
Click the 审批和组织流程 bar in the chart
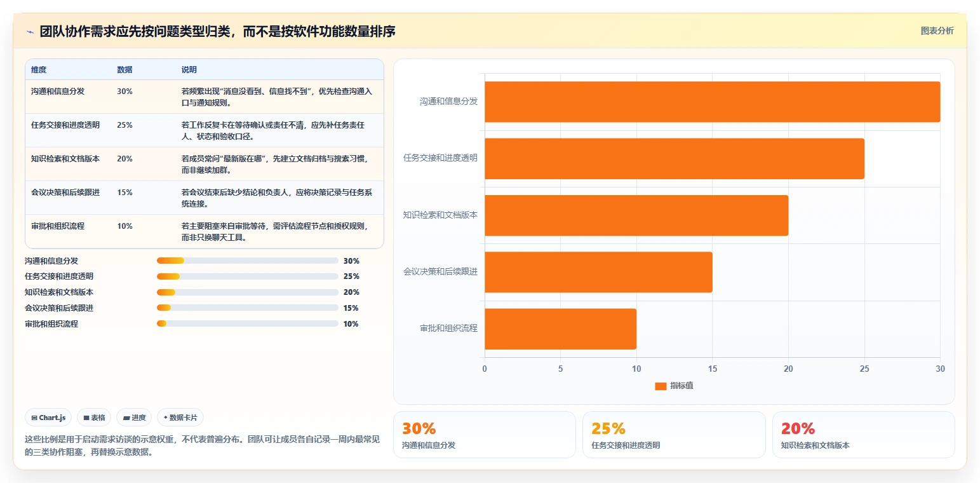click(560, 329)
